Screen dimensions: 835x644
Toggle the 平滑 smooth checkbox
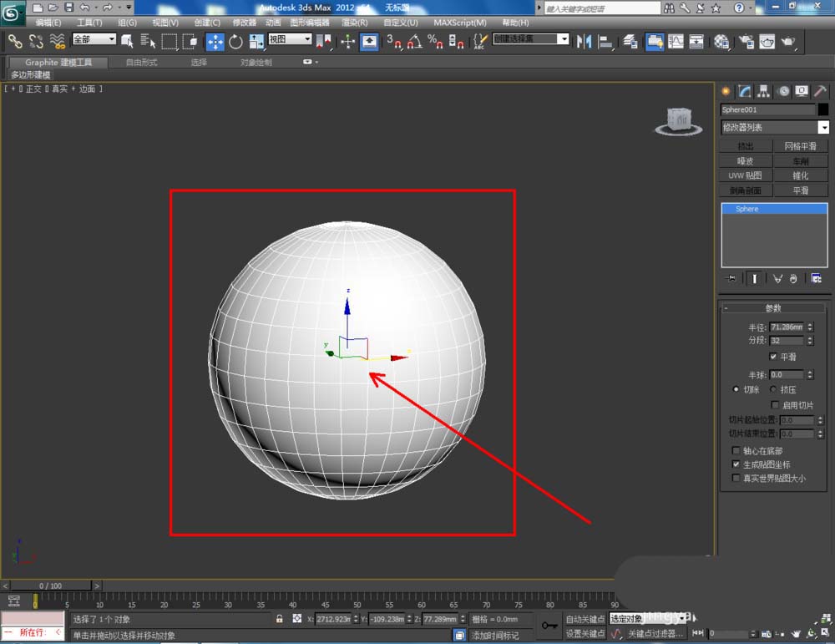coord(773,357)
